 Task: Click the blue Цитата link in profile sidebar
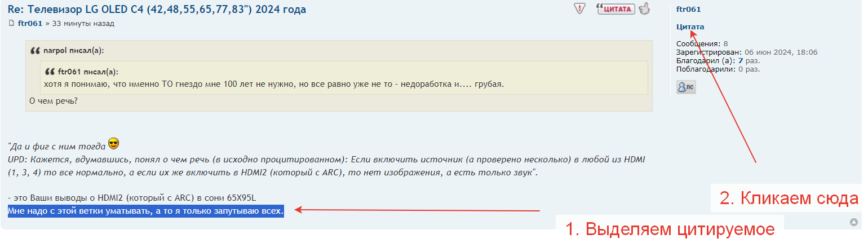click(x=690, y=26)
